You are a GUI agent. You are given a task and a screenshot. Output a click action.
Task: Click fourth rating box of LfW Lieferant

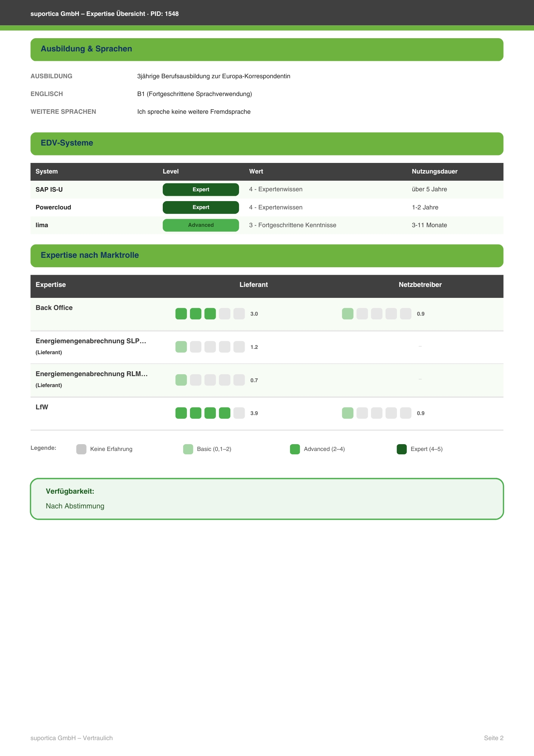(x=225, y=413)
